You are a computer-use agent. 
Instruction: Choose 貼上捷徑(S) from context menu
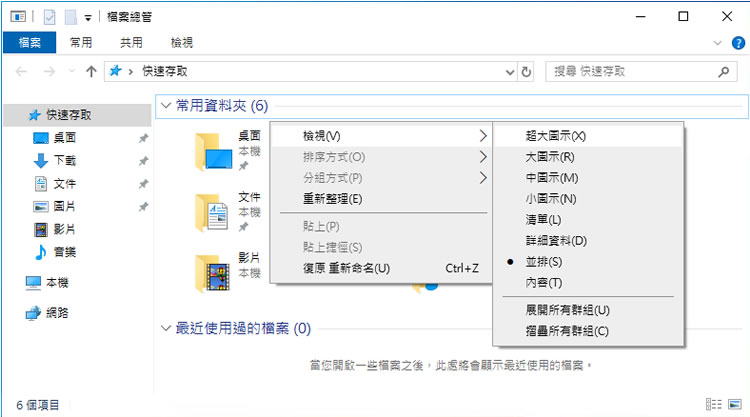click(x=382, y=247)
